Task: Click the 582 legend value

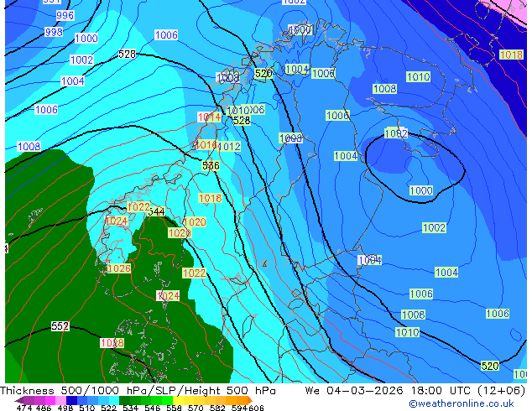Action: click(x=217, y=408)
